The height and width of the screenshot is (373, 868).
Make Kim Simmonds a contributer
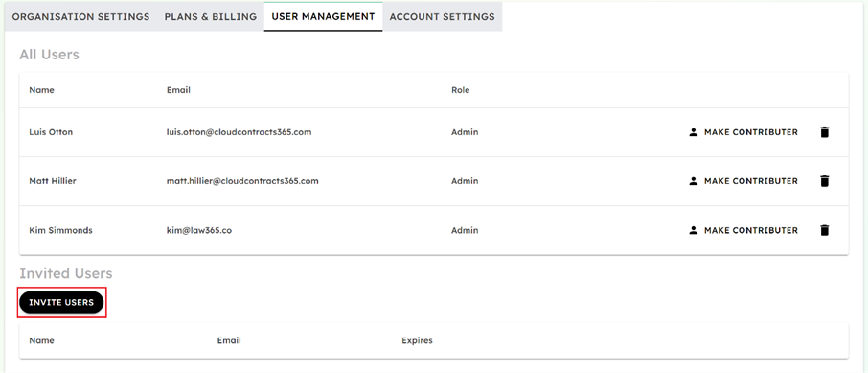click(x=743, y=230)
